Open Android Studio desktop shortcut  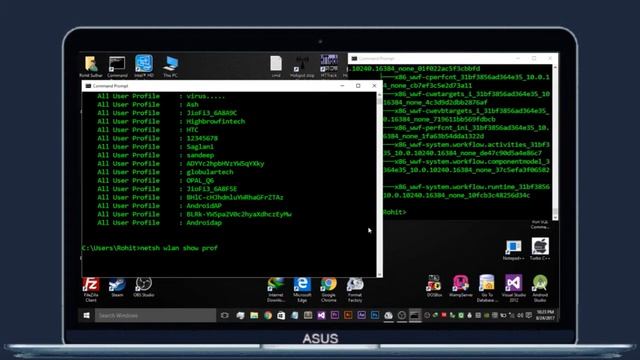click(540, 288)
